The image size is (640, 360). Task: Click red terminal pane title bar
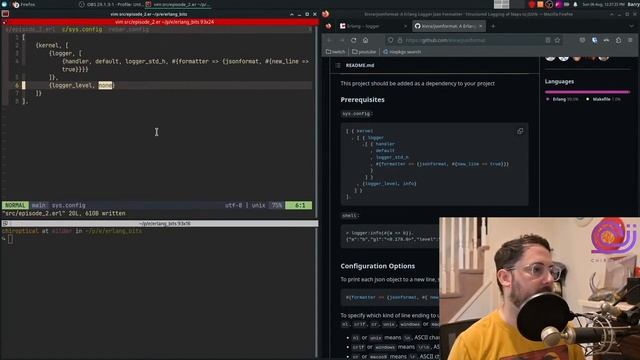coord(159,22)
